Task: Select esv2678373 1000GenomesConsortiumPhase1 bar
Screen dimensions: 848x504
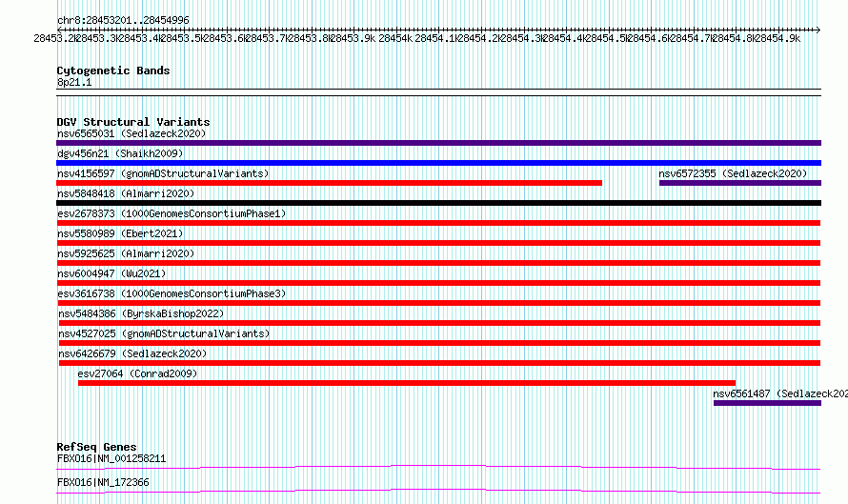Action: tap(438, 223)
